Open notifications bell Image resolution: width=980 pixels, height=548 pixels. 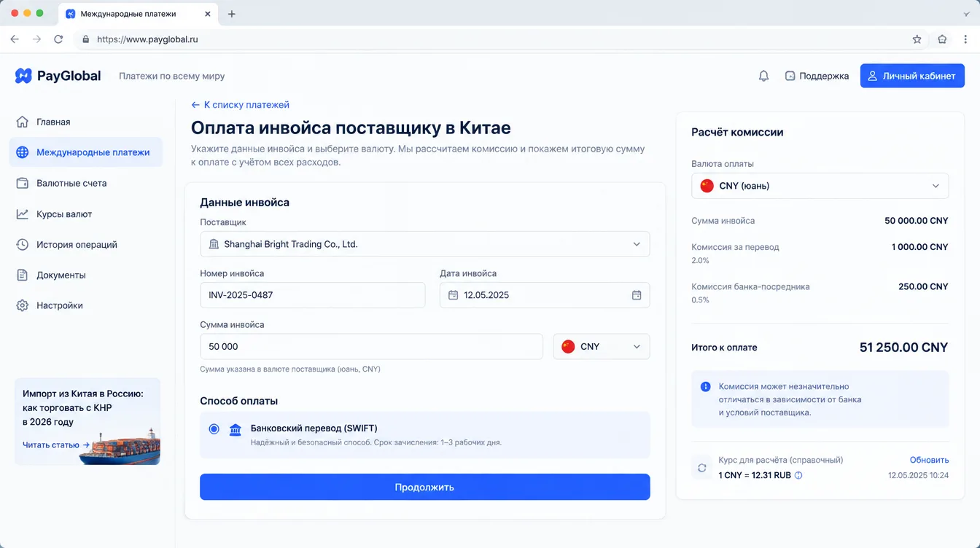(x=763, y=76)
